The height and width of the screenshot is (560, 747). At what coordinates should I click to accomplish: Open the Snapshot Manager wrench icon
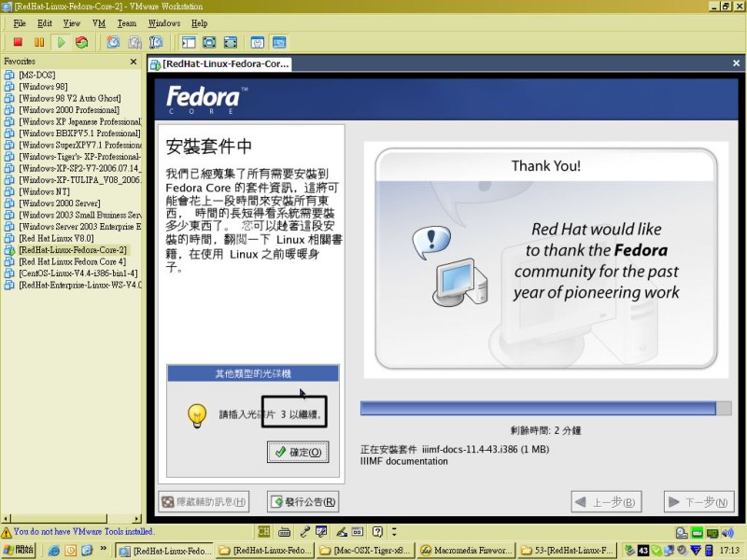pos(156,42)
